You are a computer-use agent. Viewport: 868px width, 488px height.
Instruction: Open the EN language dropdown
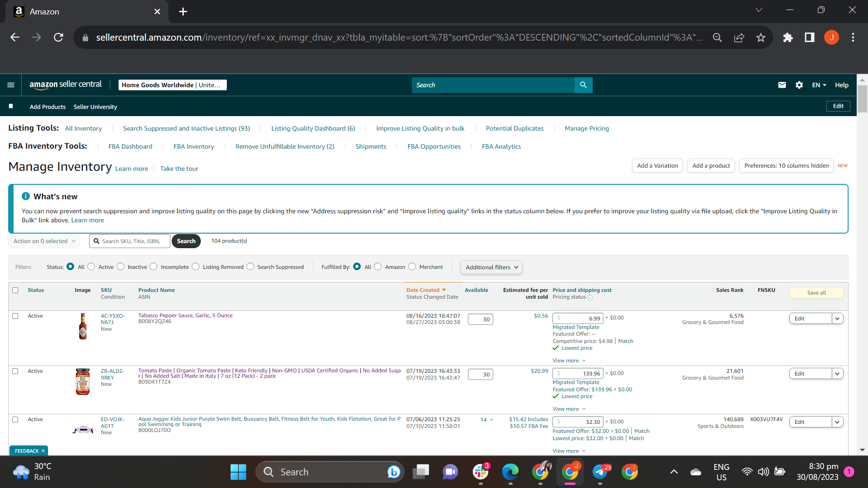coord(819,85)
